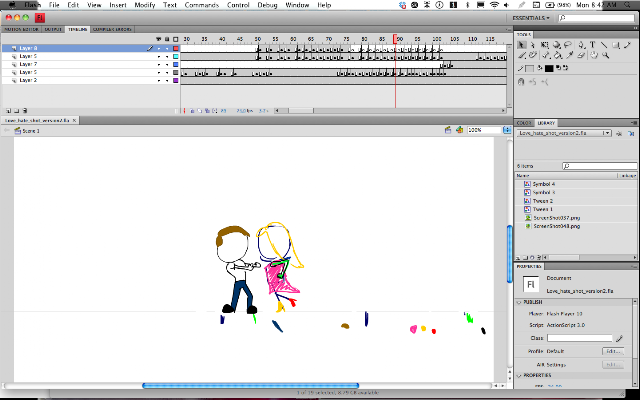Click the Swap Colors icon
The width and height of the screenshot is (640, 400).
[565, 68]
